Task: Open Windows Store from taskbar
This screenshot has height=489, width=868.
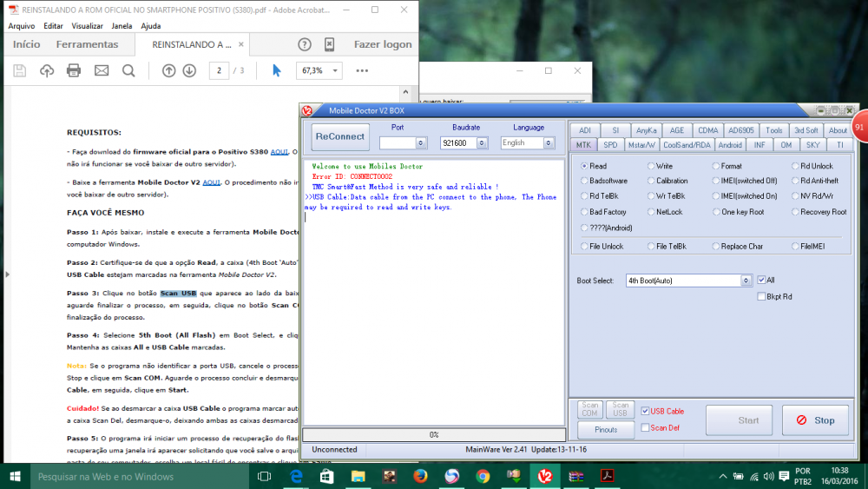Action: (x=326, y=476)
